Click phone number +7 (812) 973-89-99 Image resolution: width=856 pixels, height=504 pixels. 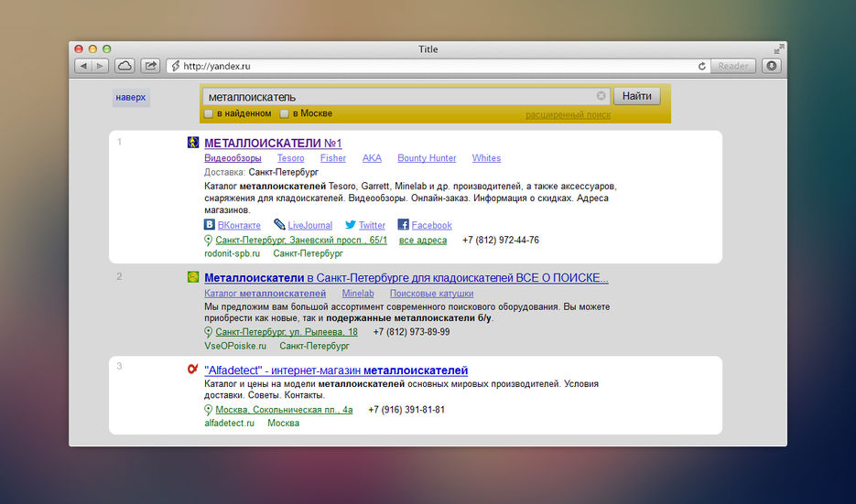[412, 332]
